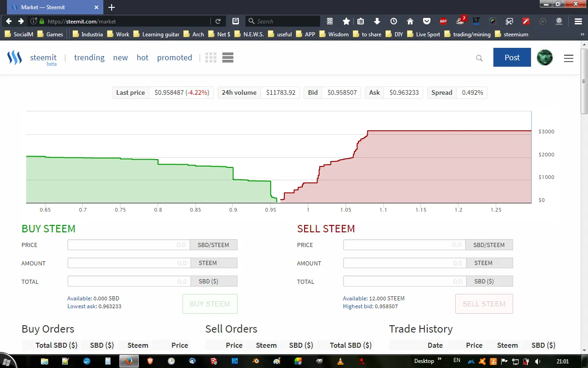Screen dimensions: 588x368
Task: Open the trading/mining bookmark folder
Action: [467, 34]
